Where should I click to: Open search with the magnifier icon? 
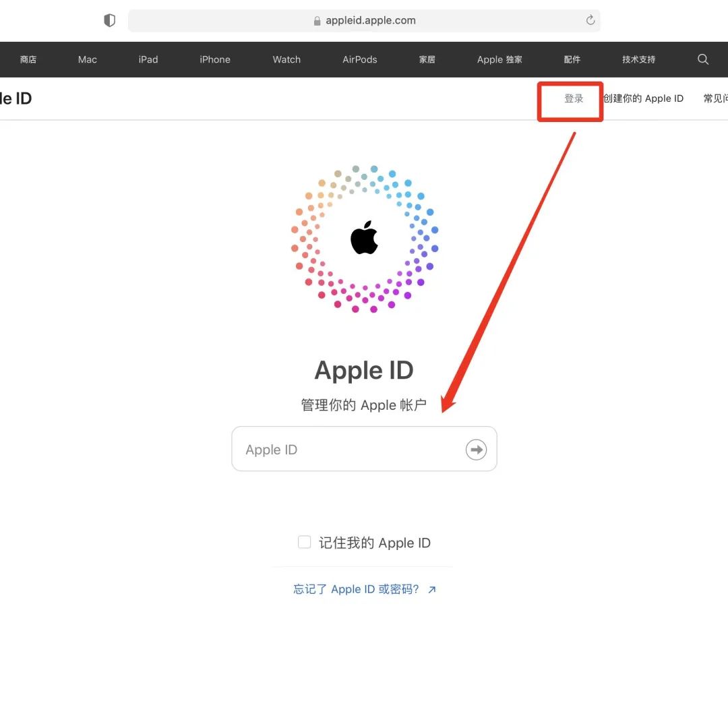(x=703, y=59)
